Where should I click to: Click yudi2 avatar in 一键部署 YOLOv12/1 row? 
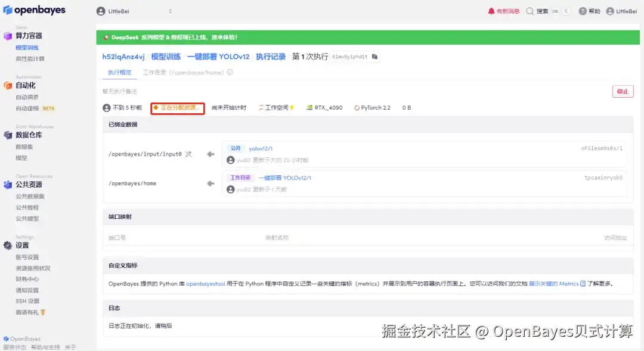point(230,190)
